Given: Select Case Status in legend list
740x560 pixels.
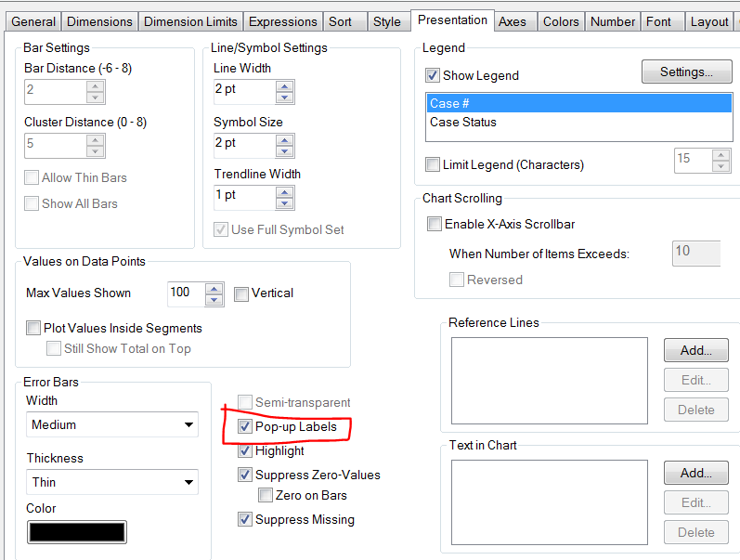Looking at the screenshot, I should click(x=463, y=122).
